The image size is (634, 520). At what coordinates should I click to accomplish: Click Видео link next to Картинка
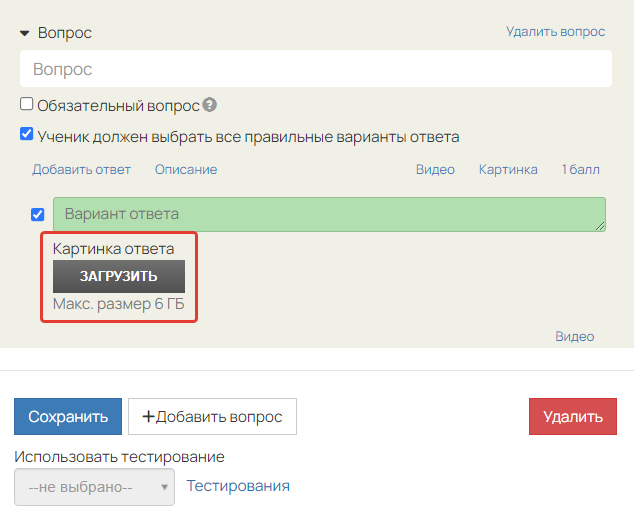click(x=435, y=170)
